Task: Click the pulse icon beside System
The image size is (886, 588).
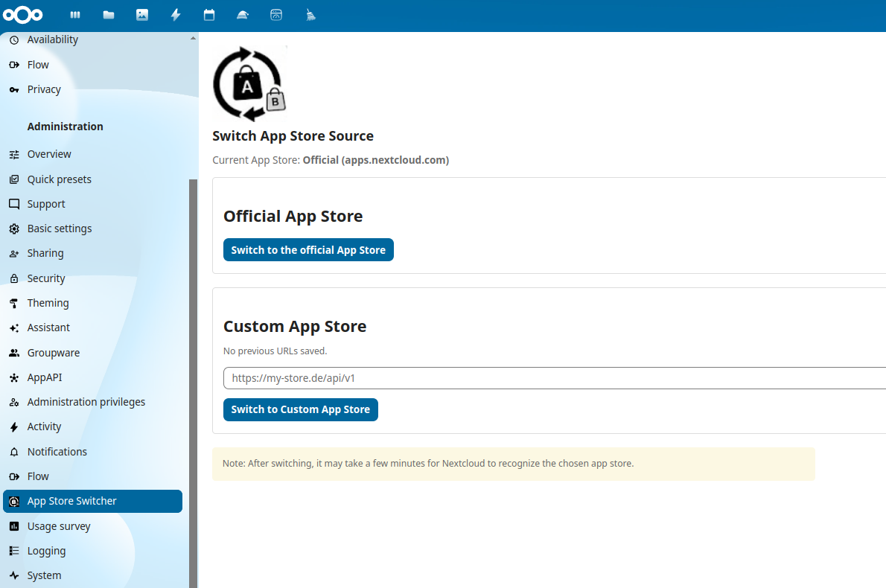Action: pyautogui.click(x=14, y=575)
